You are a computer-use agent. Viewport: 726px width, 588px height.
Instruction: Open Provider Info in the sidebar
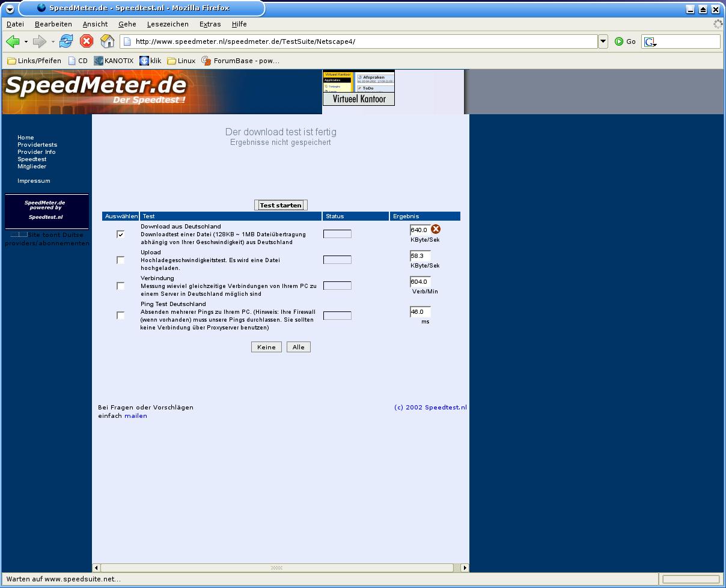[x=37, y=152]
